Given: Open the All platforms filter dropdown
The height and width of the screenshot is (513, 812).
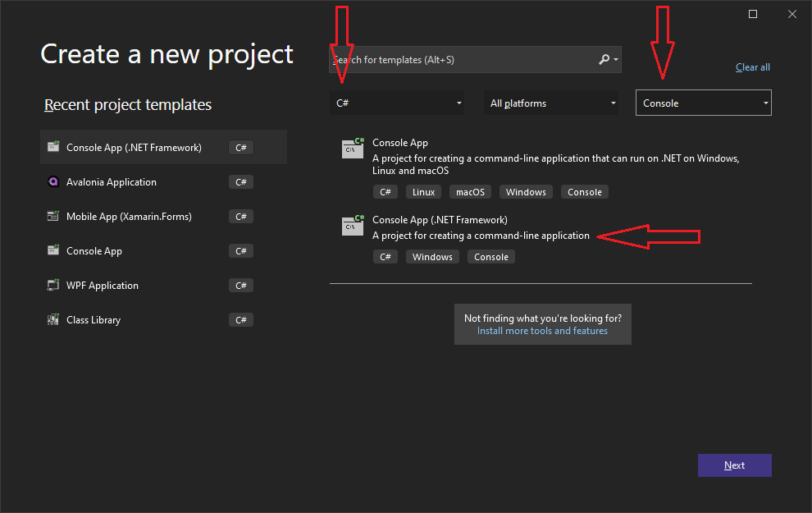Looking at the screenshot, I should coord(552,103).
